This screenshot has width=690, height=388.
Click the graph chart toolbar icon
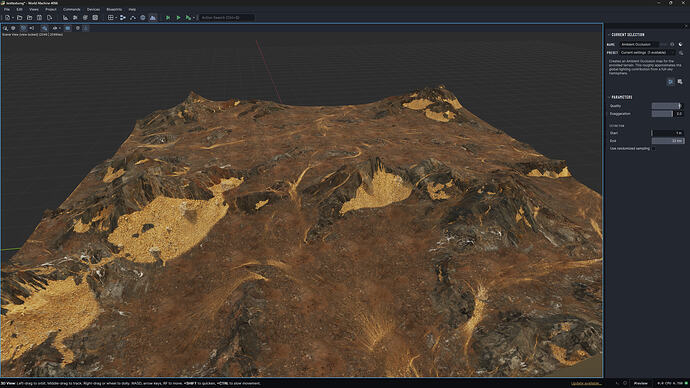[65, 18]
